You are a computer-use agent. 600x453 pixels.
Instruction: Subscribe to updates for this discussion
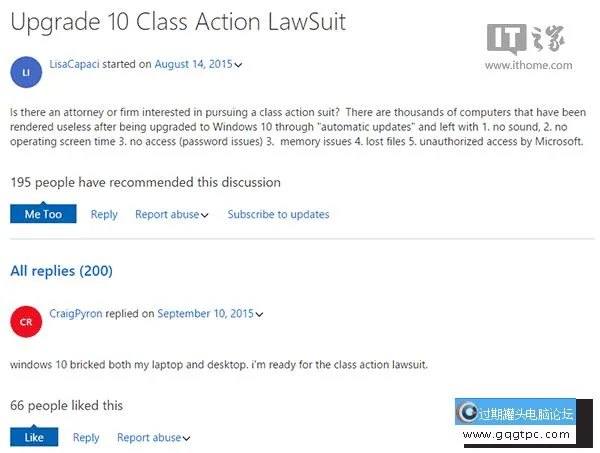pyautogui.click(x=278, y=214)
